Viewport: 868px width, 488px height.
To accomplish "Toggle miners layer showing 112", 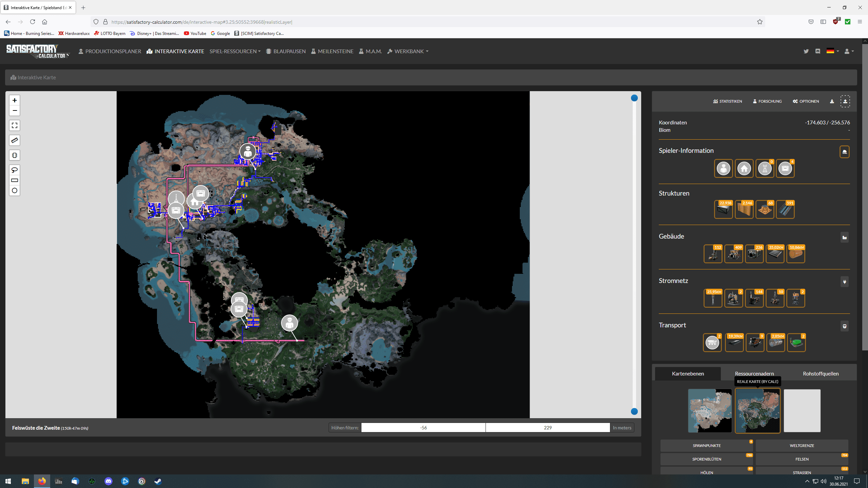I will (x=713, y=254).
